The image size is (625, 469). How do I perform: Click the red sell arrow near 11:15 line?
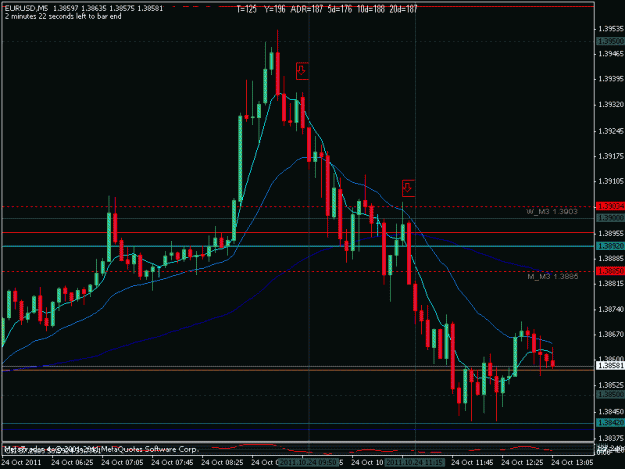tap(408, 188)
